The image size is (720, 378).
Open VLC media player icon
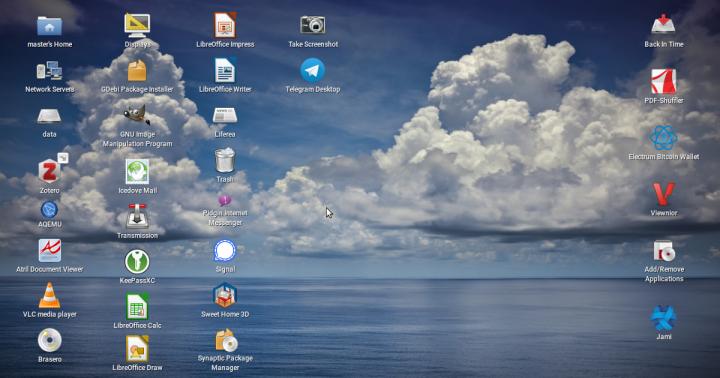tap(49, 296)
